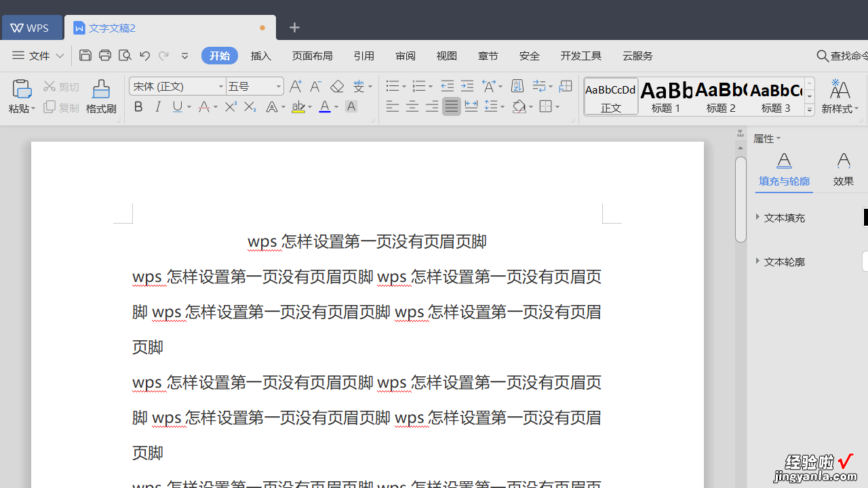Toggle underline formatting
Screen dimensions: 868x488
(178, 106)
